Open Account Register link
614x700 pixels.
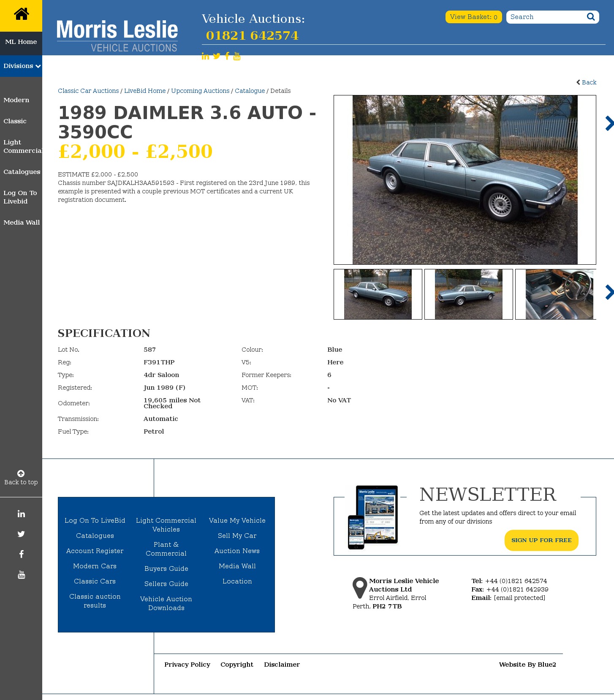(x=95, y=551)
